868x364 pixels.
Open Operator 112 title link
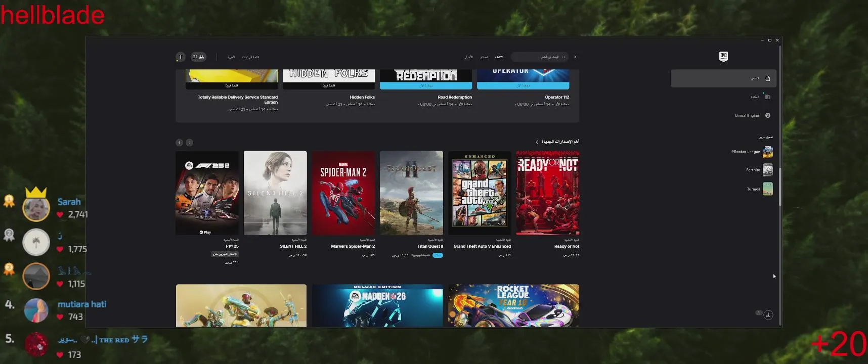click(x=557, y=97)
